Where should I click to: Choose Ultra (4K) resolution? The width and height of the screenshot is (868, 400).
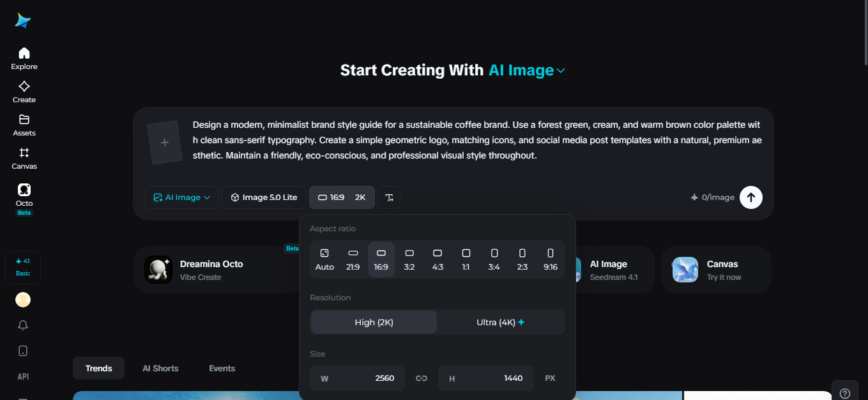(501, 323)
